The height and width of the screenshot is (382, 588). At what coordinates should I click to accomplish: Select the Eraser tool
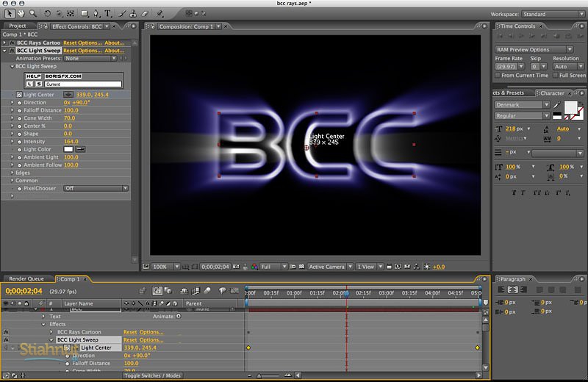(x=145, y=13)
